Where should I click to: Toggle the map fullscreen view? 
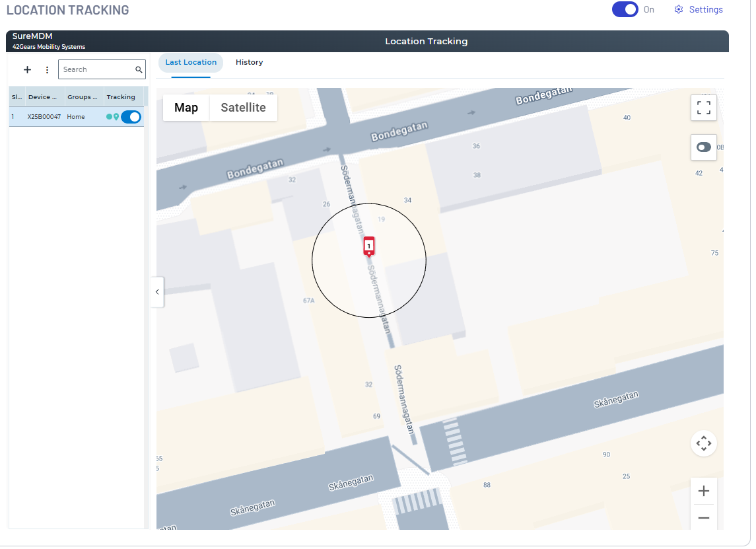click(703, 108)
